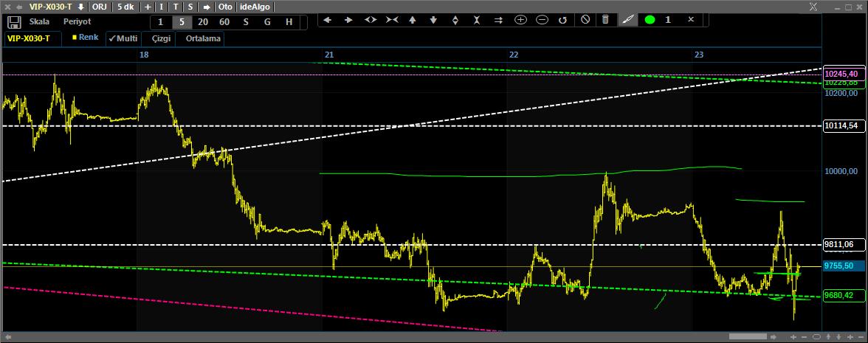Open the Skala menu
The height and width of the screenshot is (343, 868).
pyautogui.click(x=39, y=22)
